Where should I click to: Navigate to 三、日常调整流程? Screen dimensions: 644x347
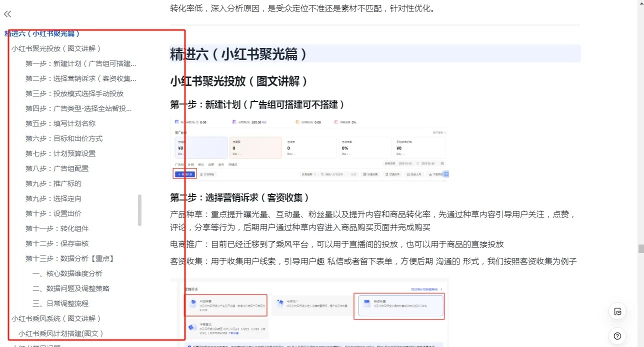(60, 303)
